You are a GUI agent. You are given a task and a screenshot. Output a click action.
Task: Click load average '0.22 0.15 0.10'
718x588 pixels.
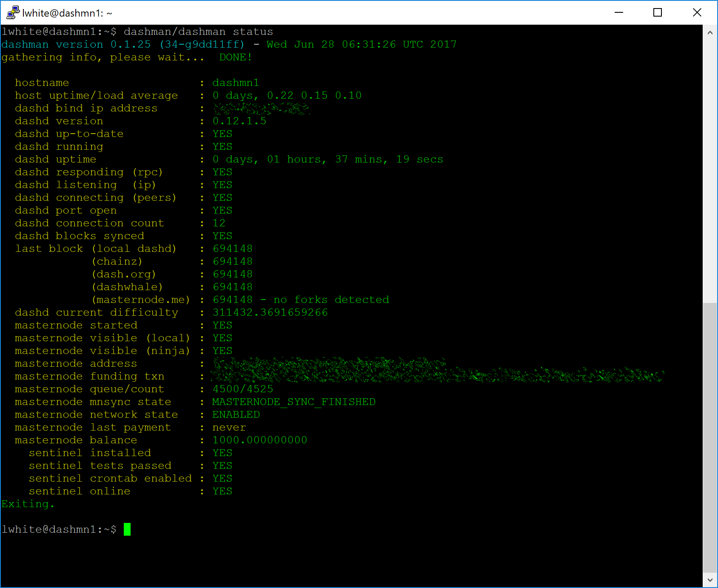(314, 96)
